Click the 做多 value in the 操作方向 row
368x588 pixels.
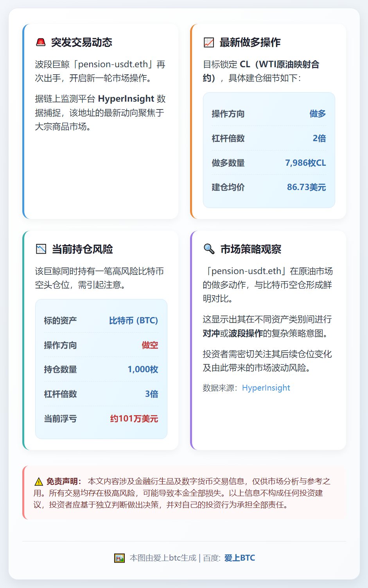[x=318, y=114]
